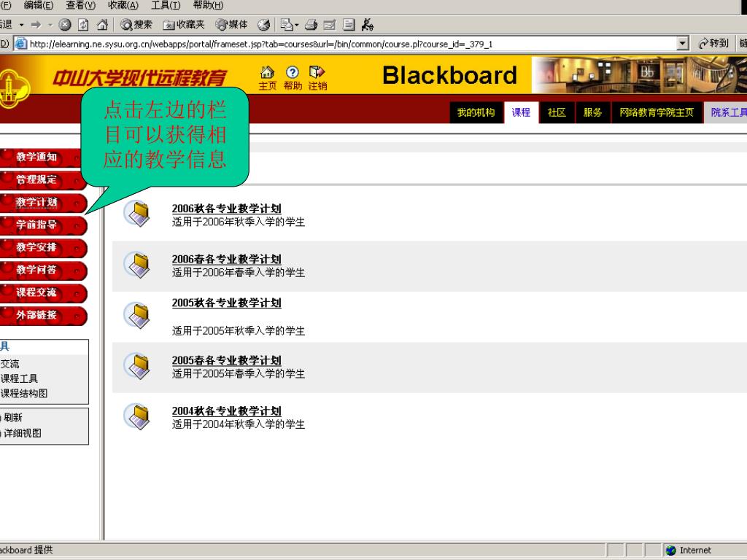Click the 课程结构图 link

pyautogui.click(x=24, y=393)
